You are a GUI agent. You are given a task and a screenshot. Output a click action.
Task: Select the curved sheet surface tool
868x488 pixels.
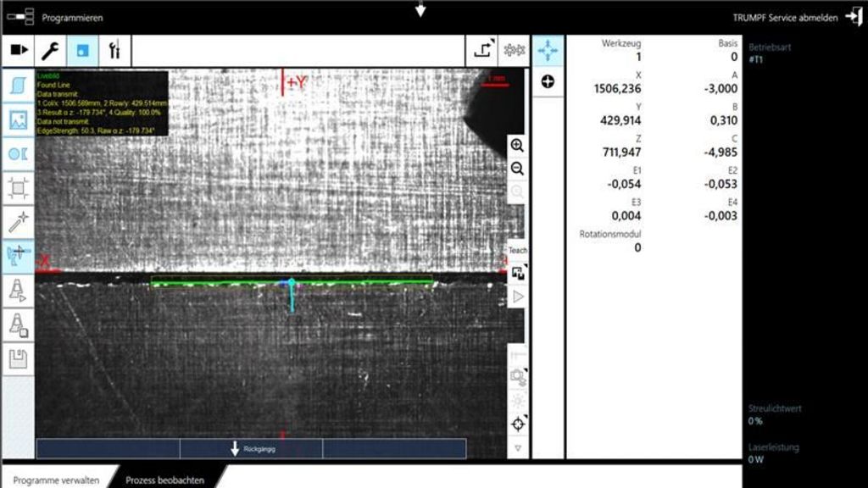tap(19, 86)
